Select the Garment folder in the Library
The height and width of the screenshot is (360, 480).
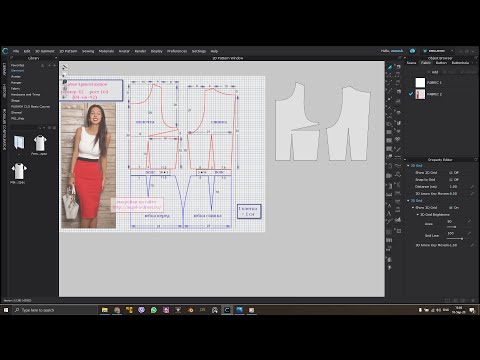tap(17, 71)
